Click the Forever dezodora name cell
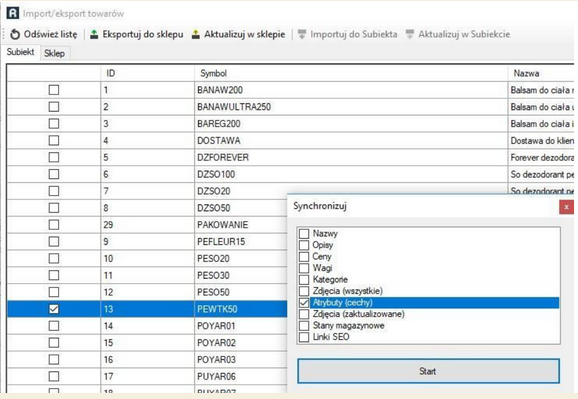This screenshot has height=399, width=578. point(541,157)
